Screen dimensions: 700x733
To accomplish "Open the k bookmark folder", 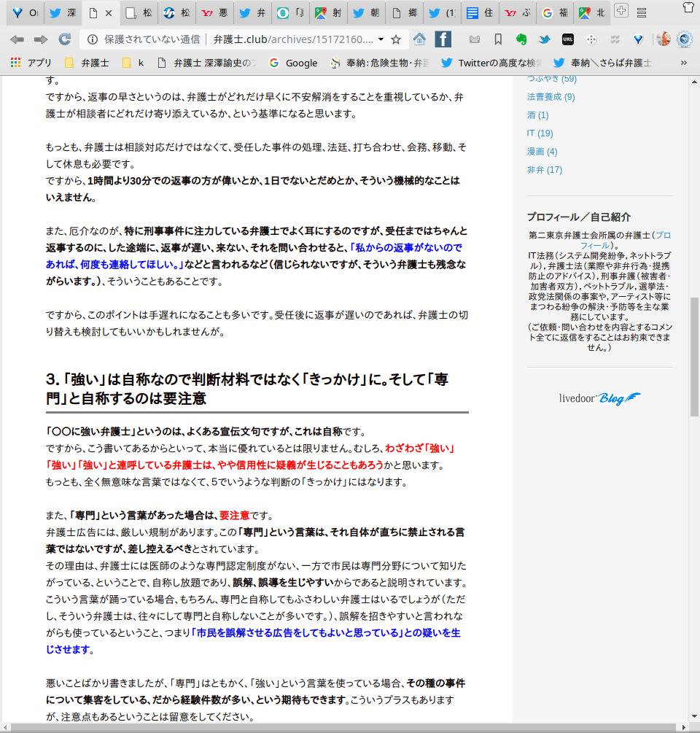I will [x=133, y=63].
